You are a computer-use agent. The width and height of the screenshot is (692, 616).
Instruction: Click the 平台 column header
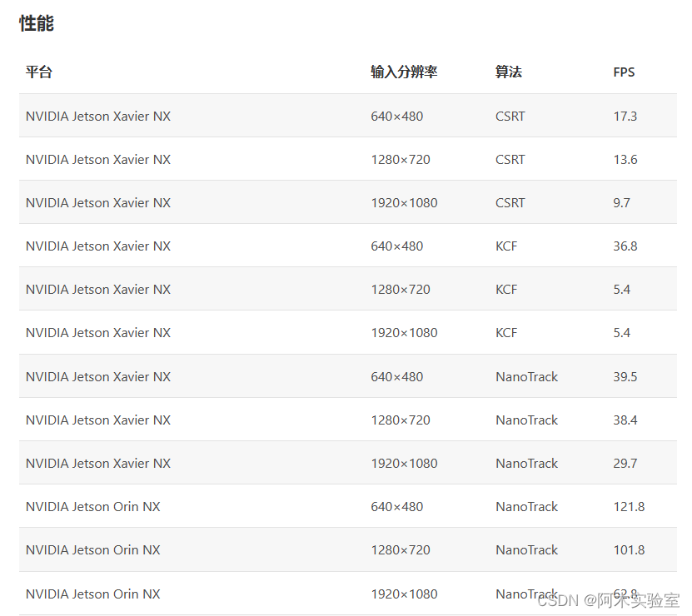(38, 72)
